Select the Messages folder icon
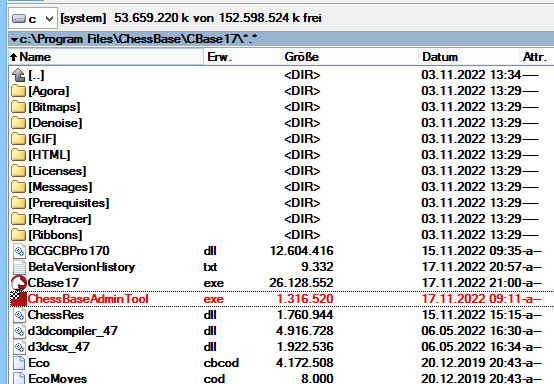 coord(18,187)
